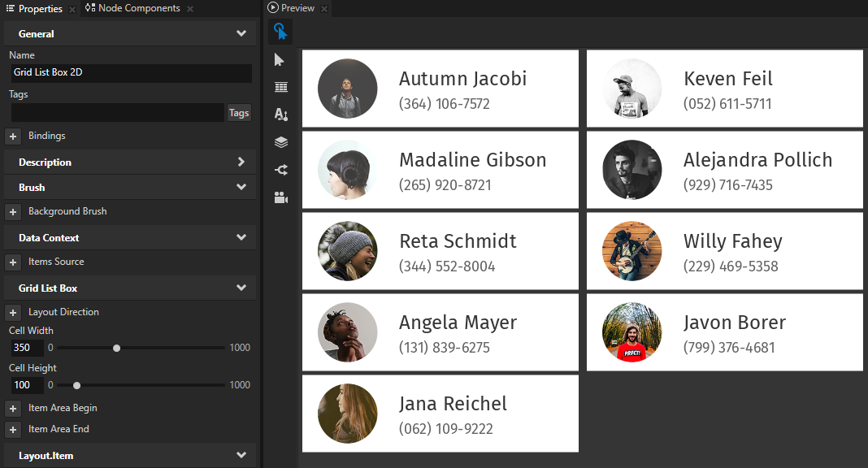The width and height of the screenshot is (868, 468).
Task: Click the stacked layers tool icon
Action: [281, 142]
